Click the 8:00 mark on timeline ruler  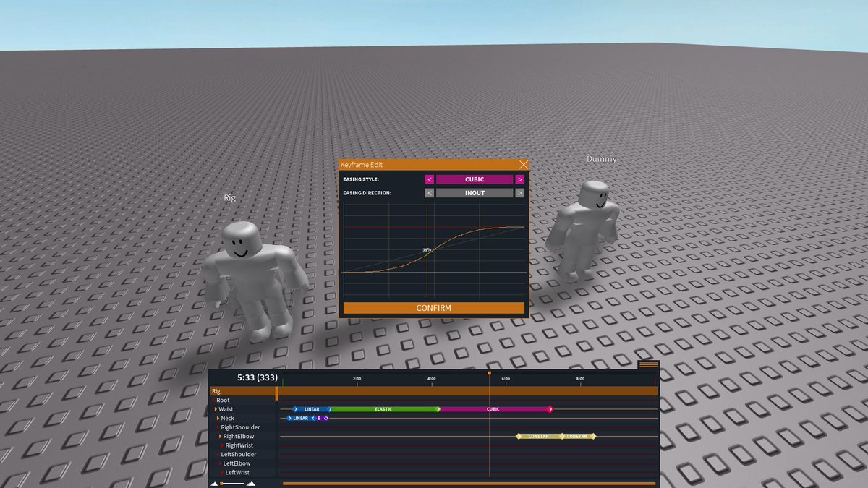(580, 379)
